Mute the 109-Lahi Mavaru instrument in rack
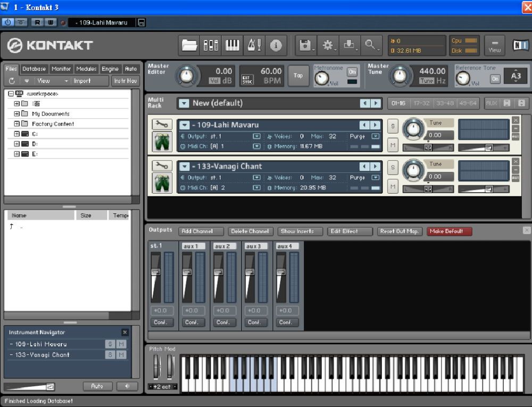The width and height of the screenshot is (532, 407). click(x=393, y=145)
